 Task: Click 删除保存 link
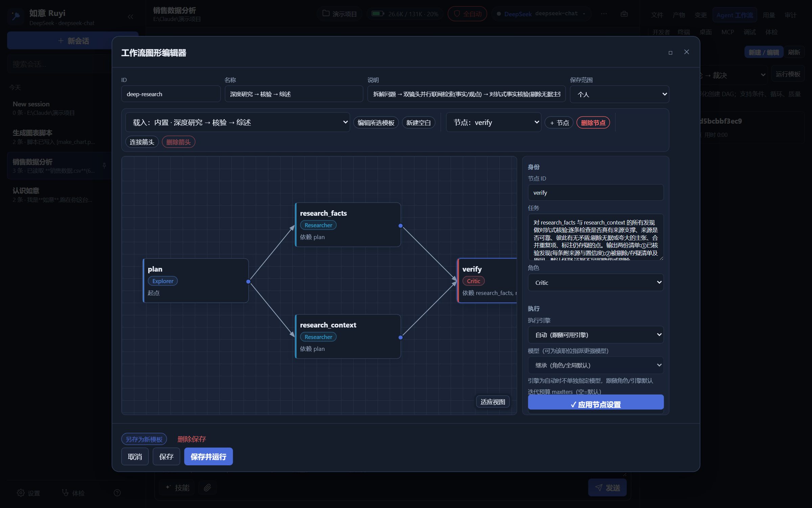coord(191,439)
